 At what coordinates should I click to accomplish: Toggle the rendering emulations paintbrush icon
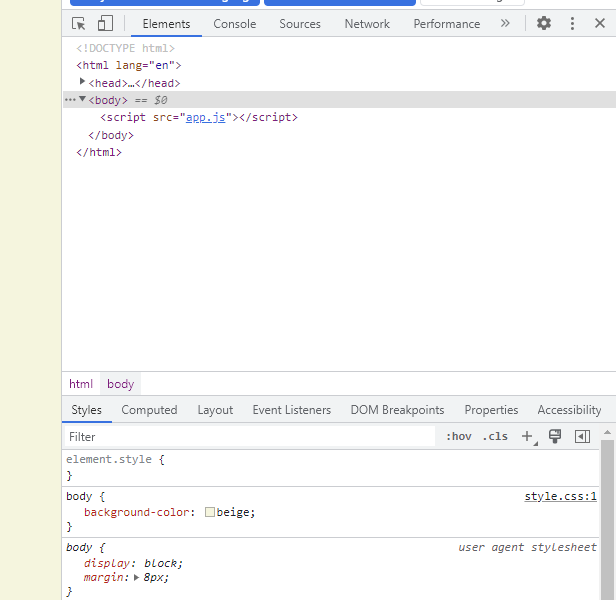pos(555,436)
